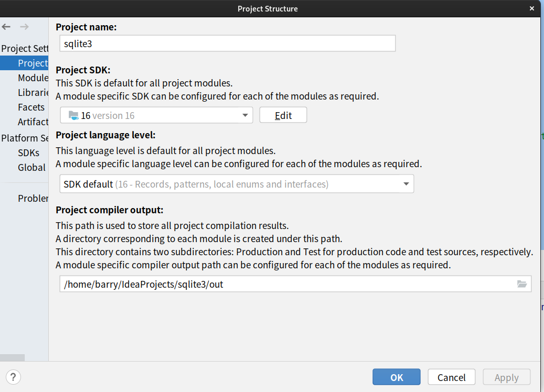This screenshot has width=544, height=392.
Task: Open the Project SDK dropdown
Action: [244, 115]
